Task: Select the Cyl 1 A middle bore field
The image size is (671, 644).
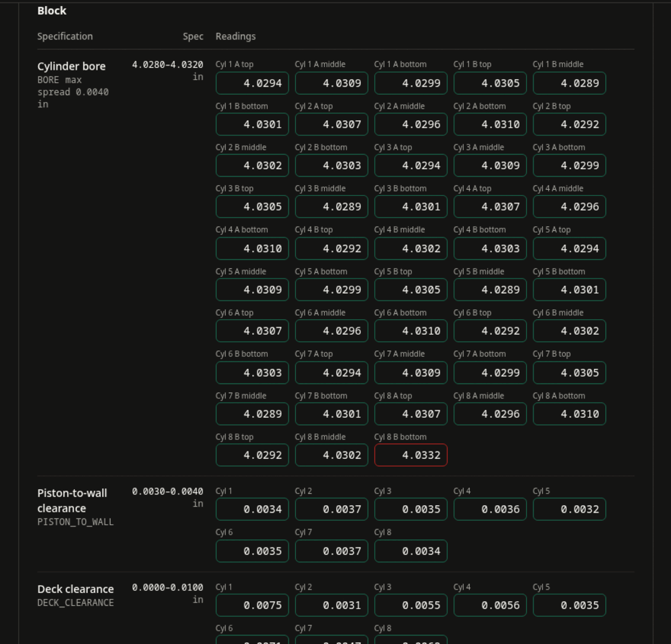Action: pos(331,83)
